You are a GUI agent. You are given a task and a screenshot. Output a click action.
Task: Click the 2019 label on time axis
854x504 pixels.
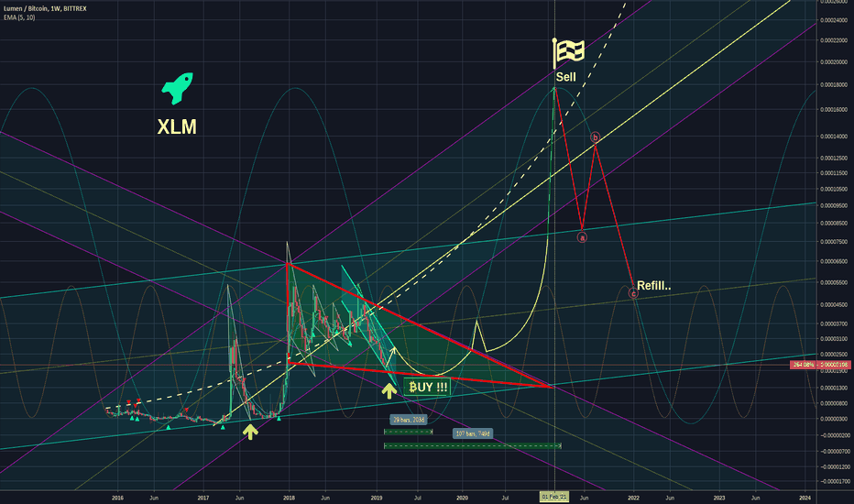pos(377,498)
